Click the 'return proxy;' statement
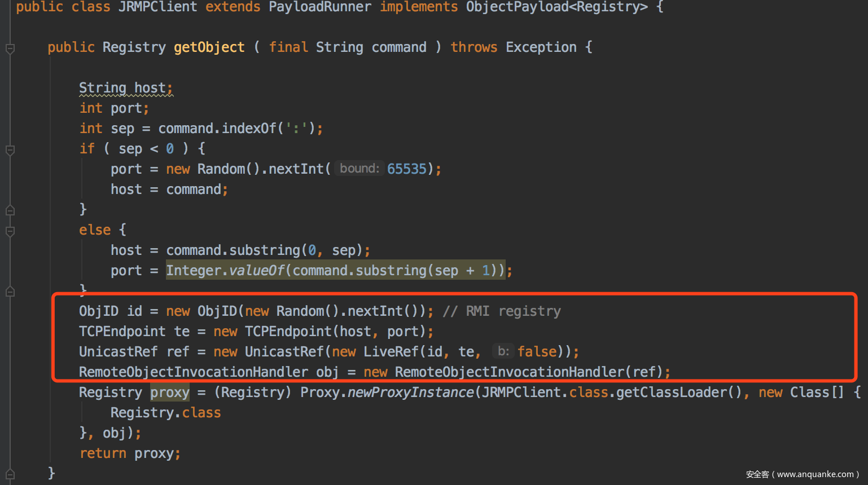Screen dimensions: 868x485 pos(130,453)
